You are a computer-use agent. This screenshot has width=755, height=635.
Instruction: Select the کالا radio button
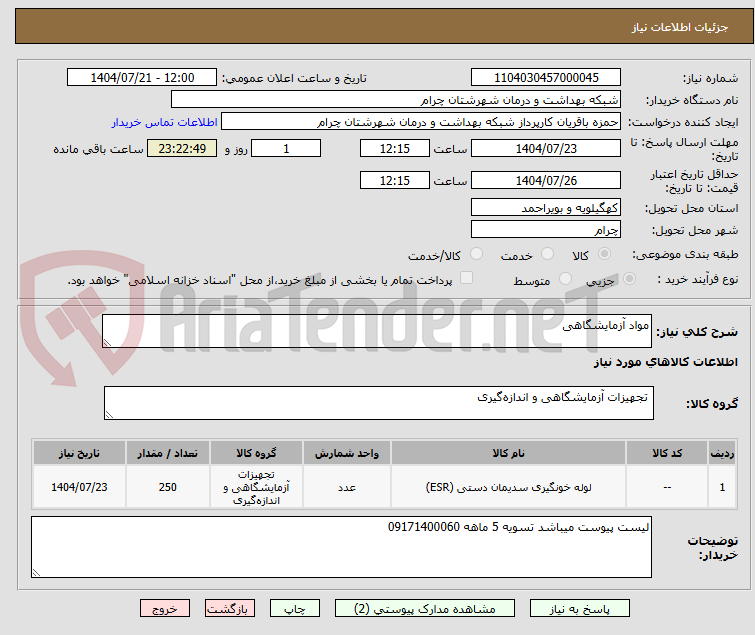click(604, 254)
